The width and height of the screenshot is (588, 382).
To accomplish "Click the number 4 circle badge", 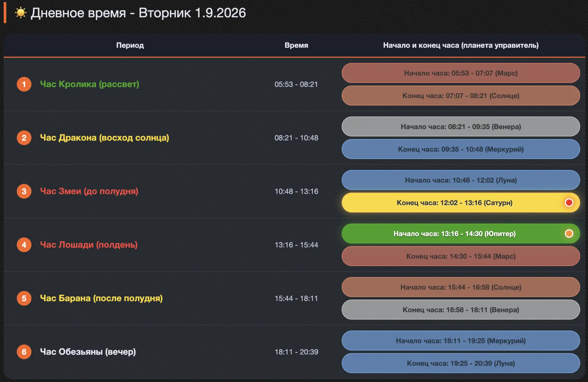I will coord(24,245).
